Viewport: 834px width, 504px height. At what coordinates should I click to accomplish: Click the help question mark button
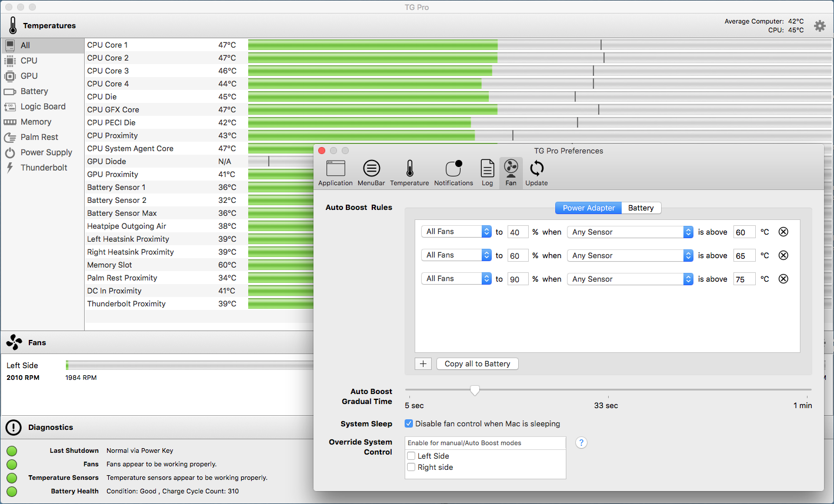coord(581,443)
